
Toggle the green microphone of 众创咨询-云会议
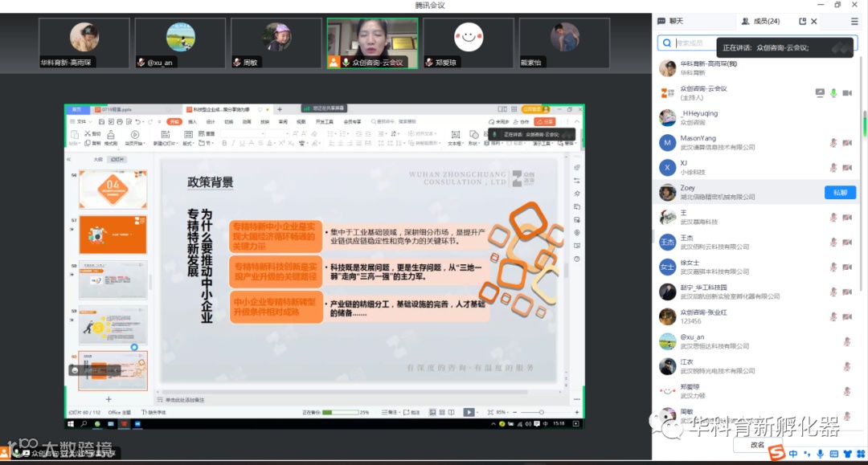pyautogui.click(x=833, y=93)
